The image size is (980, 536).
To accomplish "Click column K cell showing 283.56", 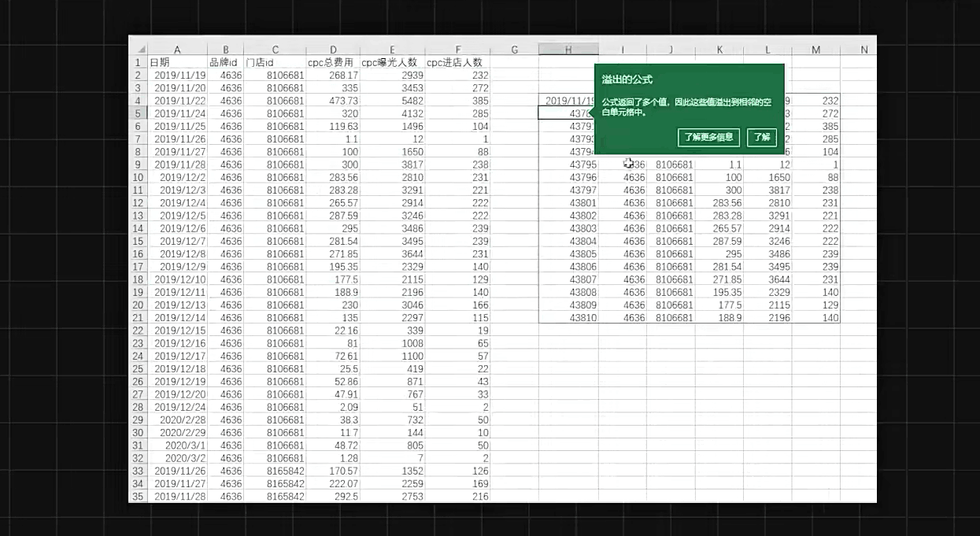I will [x=719, y=203].
